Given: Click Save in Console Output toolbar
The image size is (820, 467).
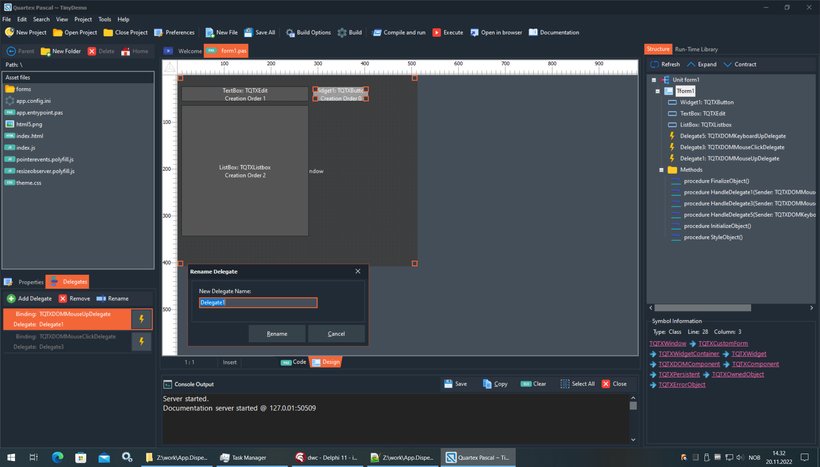Looking at the screenshot, I should (x=455, y=384).
